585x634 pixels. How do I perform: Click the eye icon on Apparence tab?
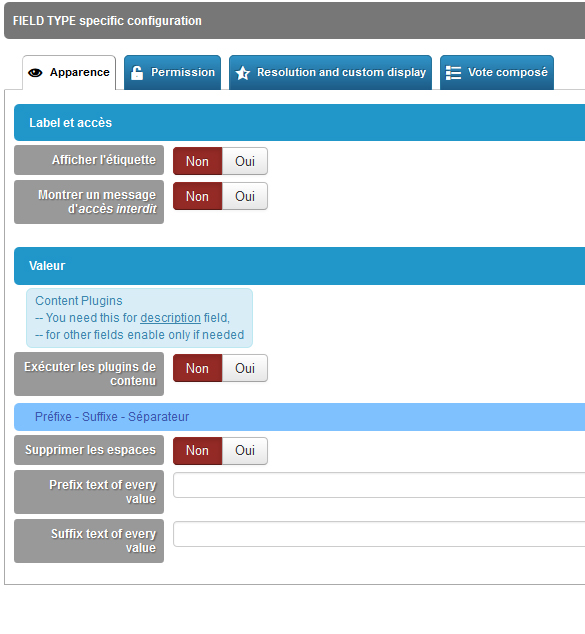[35, 73]
